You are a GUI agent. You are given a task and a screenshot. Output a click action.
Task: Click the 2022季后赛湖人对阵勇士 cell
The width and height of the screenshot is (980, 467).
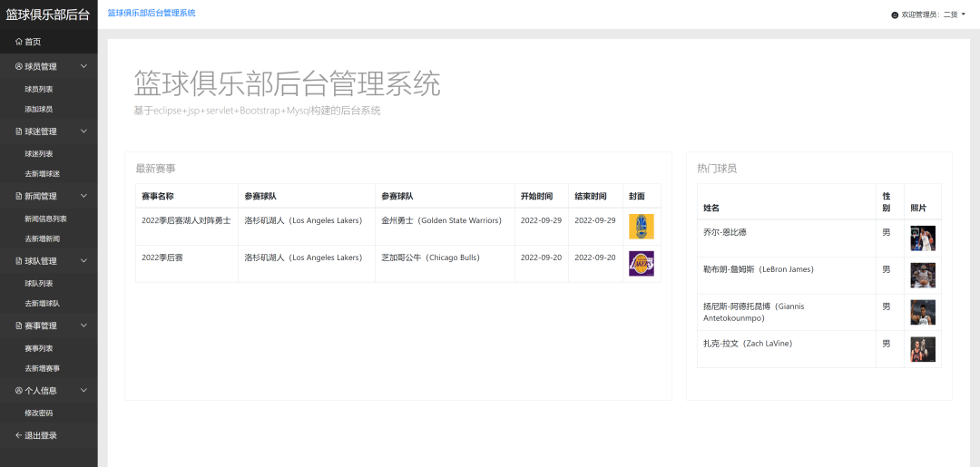pos(187,227)
